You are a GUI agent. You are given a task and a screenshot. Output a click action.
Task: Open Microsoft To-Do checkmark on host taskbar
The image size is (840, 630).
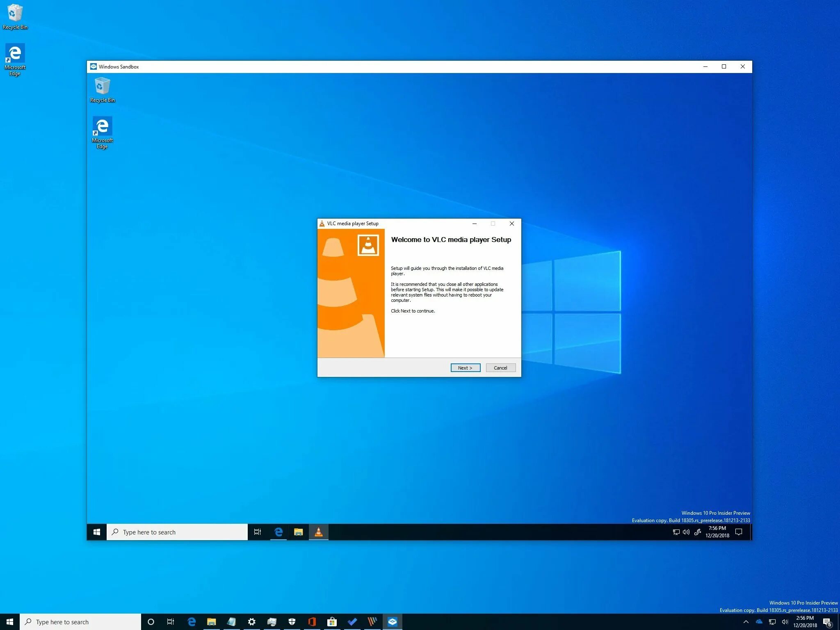click(x=352, y=622)
